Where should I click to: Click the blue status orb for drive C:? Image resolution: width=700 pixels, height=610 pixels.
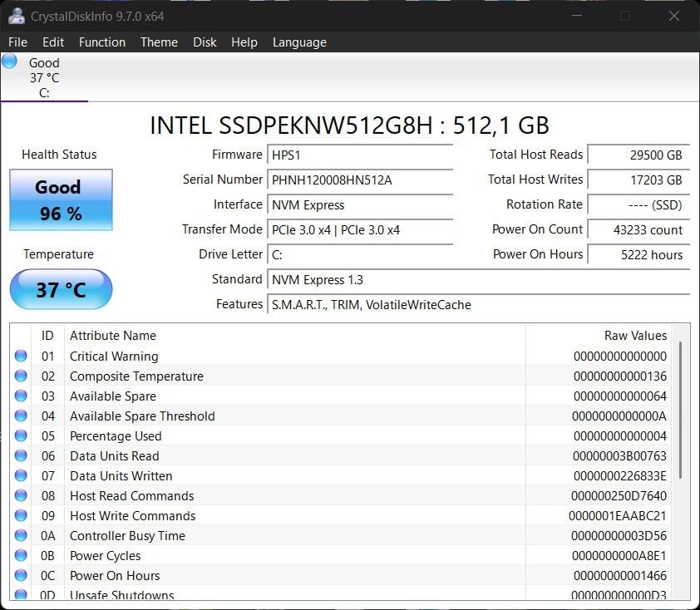(9, 61)
